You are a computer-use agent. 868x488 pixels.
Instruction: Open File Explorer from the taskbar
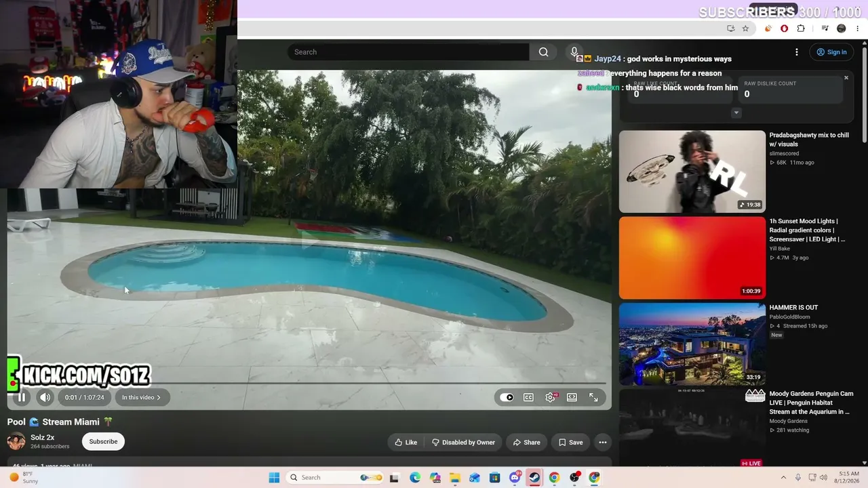[455, 478]
